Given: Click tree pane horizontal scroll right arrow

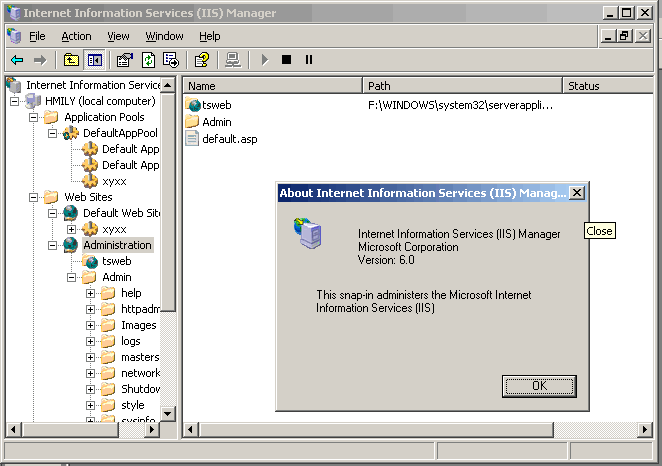Looking at the screenshot, I should click(x=152, y=430).
